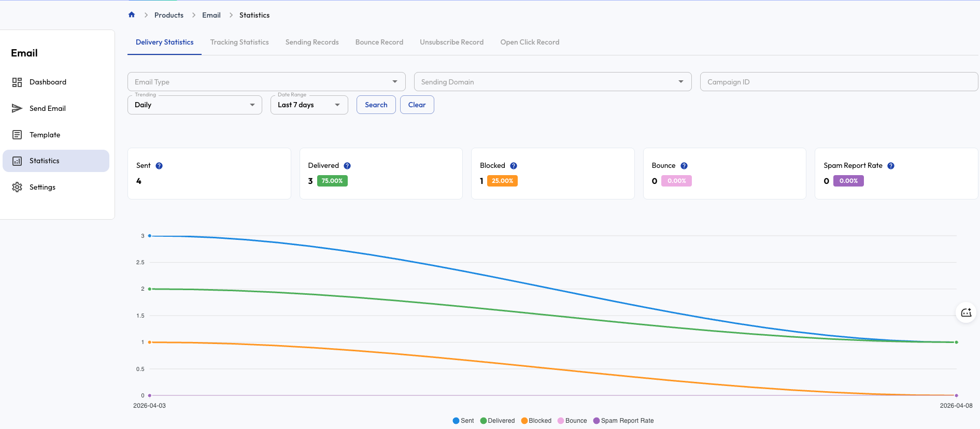This screenshot has width=980, height=429.
Task: Open Settings gear icon in sidebar
Action: point(17,187)
